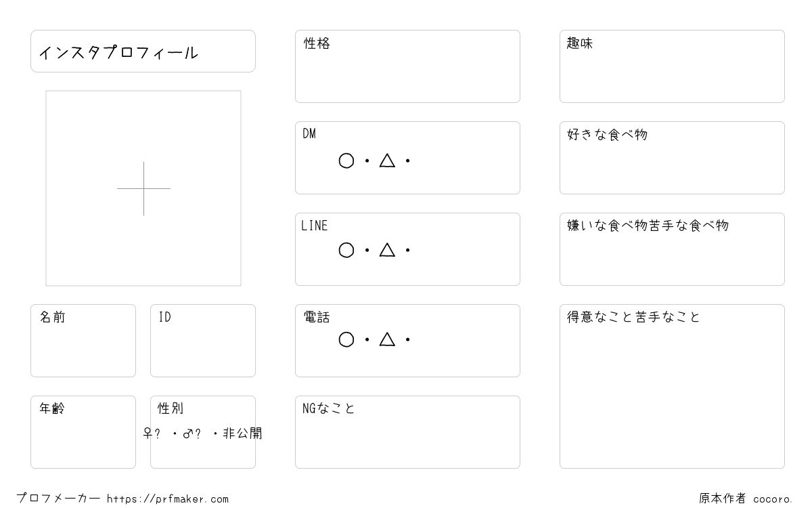The height and width of the screenshot is (508, 812).
Task: Click the インスタプロフィール title box
Action: pos(143,51)
